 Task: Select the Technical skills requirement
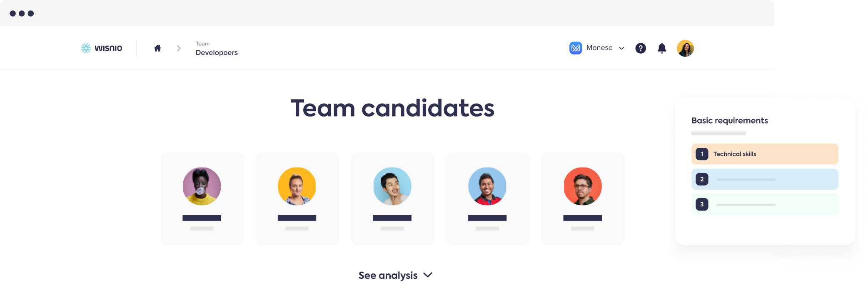[765, 154]
